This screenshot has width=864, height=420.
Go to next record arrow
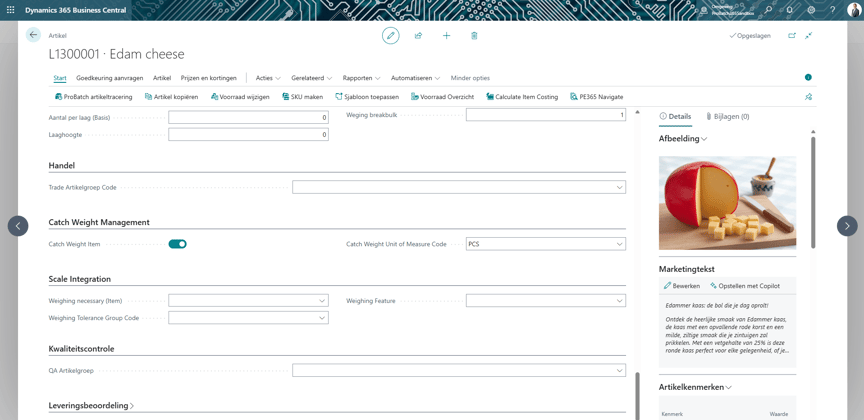(x=847, y=225)
